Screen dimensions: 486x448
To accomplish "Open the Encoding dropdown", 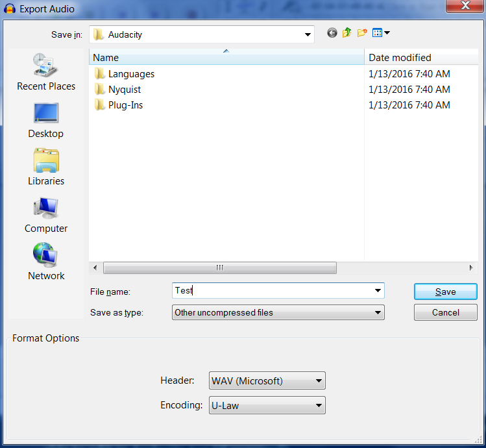I will point(267,406).
